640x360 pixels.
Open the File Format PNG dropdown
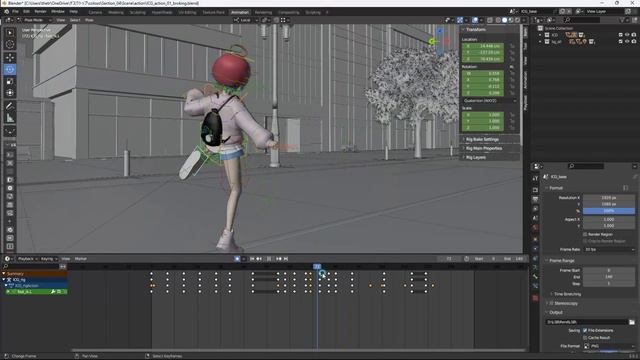coord(609,346)
